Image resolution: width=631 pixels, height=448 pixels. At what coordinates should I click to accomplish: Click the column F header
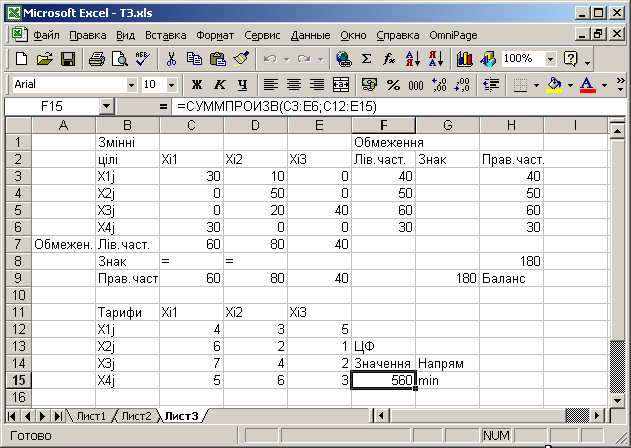tap(384, 125)
